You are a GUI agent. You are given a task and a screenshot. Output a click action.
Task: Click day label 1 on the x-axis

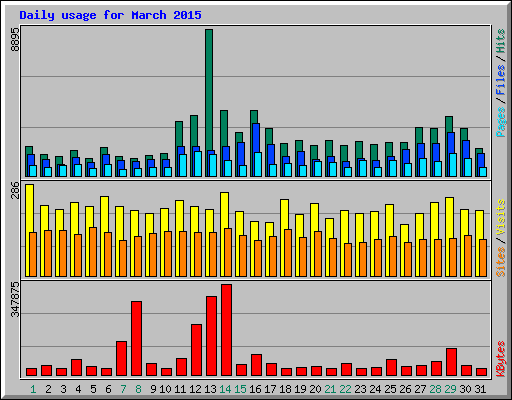(33, 389)
